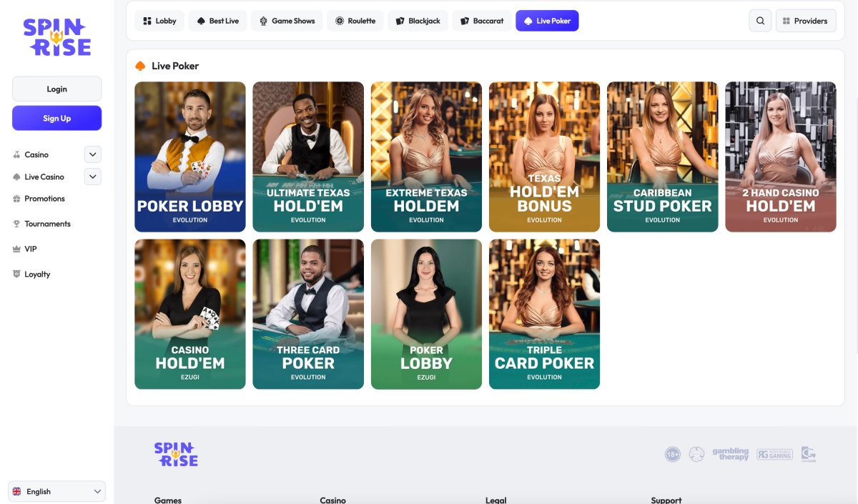858x504 pixels.
Task: Switch to the Roulette tab
Action: click(355, 21)
